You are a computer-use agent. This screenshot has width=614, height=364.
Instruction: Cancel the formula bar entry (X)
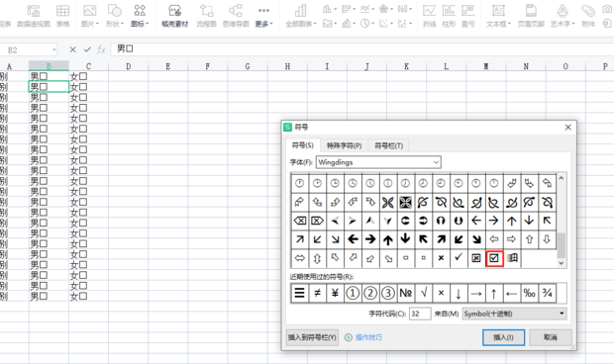pos(73,49)
